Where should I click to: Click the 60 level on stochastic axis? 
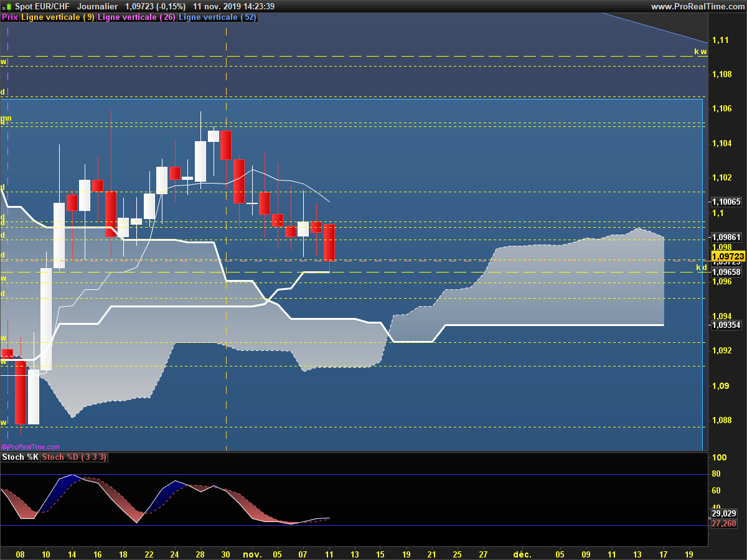click(716, 491)
